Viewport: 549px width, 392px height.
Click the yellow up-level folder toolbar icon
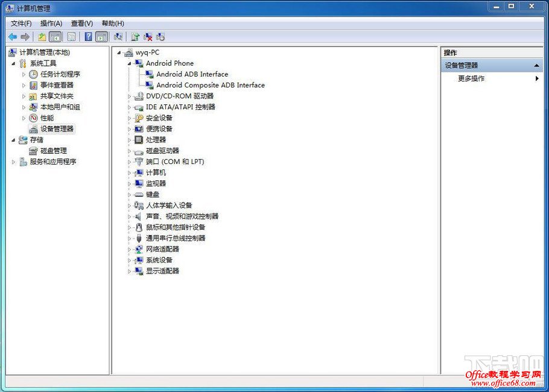(41, 36)
